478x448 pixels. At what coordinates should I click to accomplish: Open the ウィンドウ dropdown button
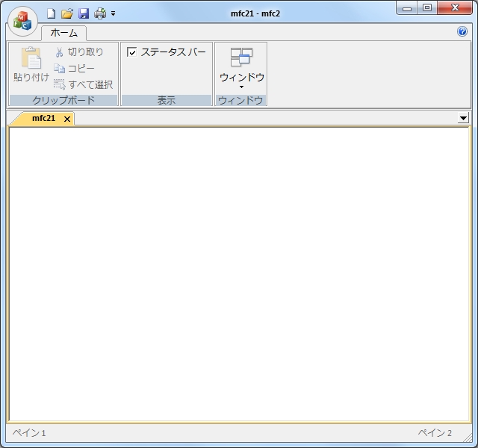coord(241,68)
